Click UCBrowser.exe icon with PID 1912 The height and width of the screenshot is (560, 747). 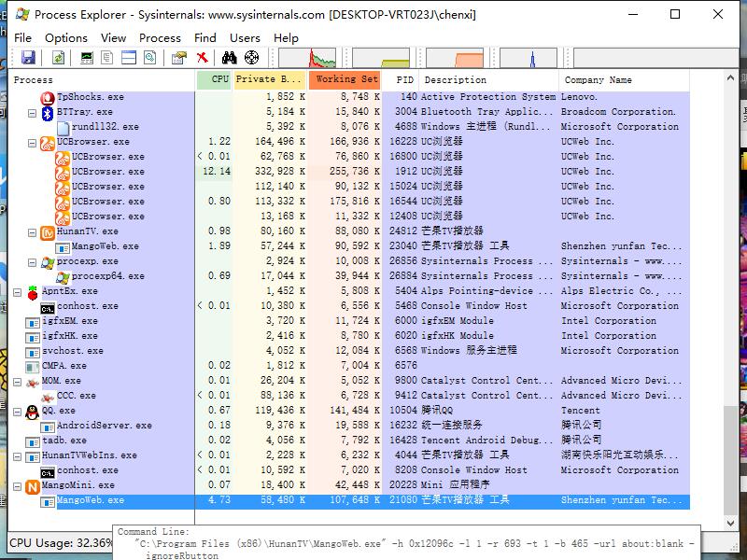(x=63, y=173)
